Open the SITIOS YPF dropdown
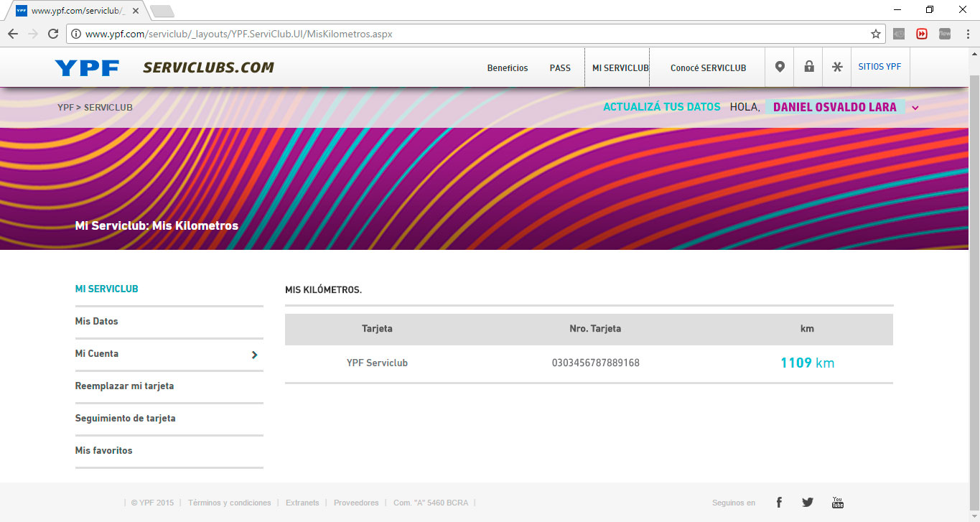980x522 pixels. [x=879, y=67]
